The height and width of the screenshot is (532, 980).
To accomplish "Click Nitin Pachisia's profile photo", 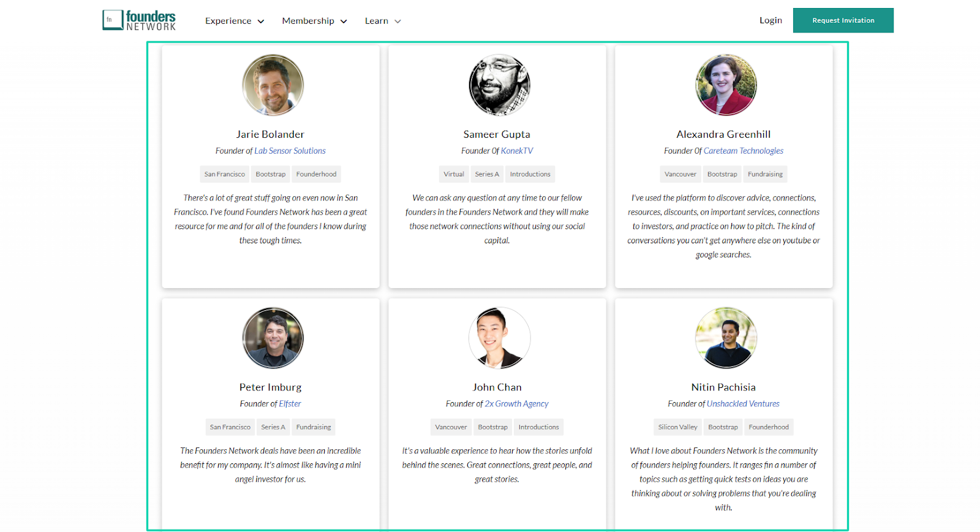I will [x=726, y=338].
